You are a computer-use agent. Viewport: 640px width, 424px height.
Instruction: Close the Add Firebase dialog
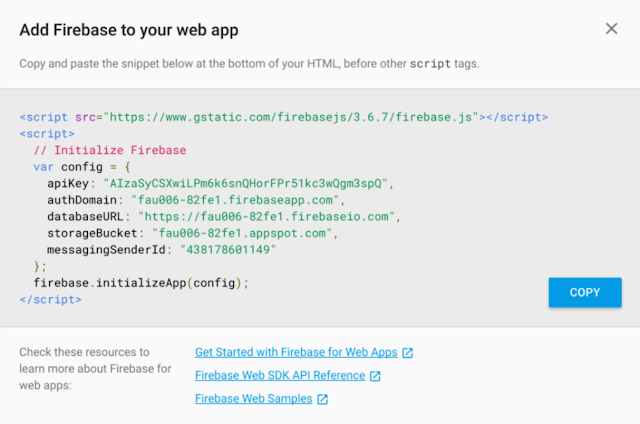[x=611, y=29]
